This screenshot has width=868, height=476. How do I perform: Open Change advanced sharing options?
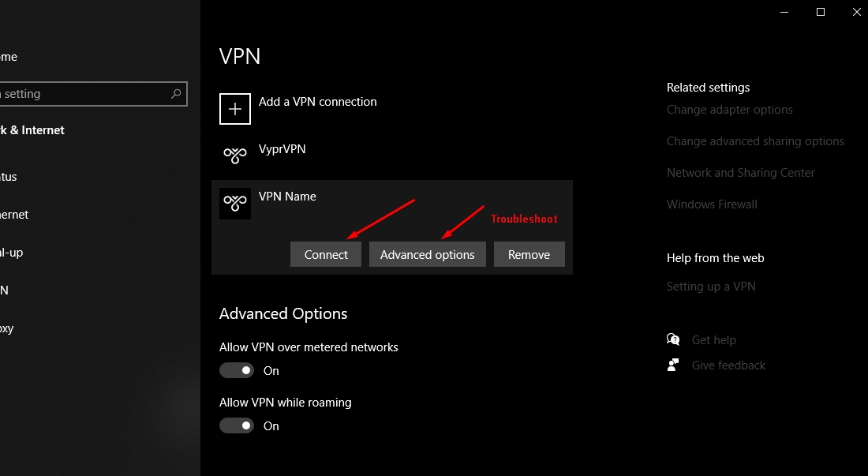click(755, 141)
